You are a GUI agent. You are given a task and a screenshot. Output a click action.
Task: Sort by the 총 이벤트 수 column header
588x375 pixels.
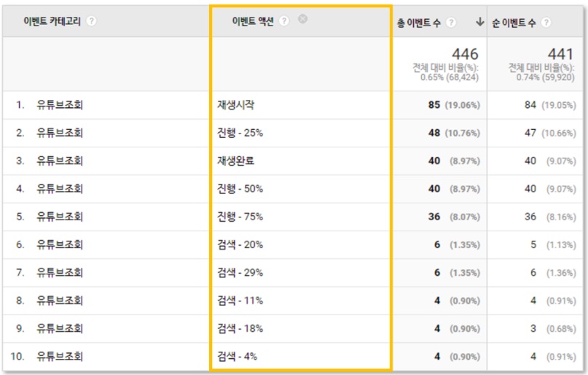point(418,23)
